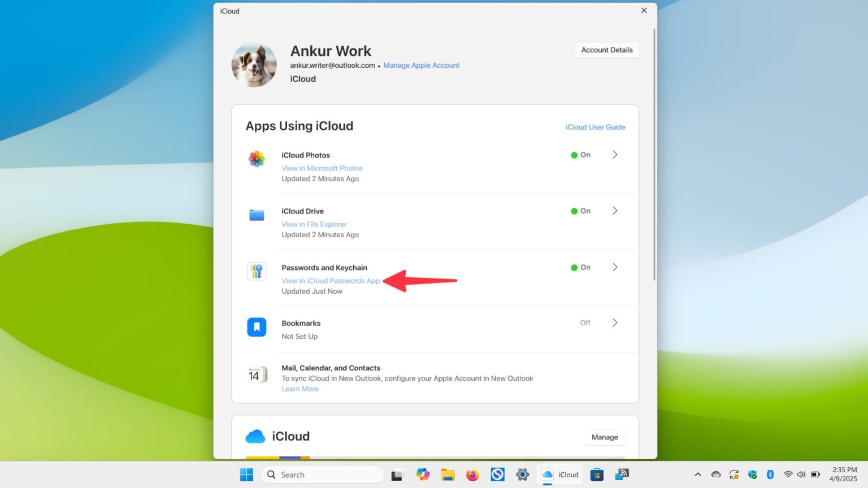The image size is (868, 488).
Task: Click the iCloud Drive row title
Action: tap(302, 211)
